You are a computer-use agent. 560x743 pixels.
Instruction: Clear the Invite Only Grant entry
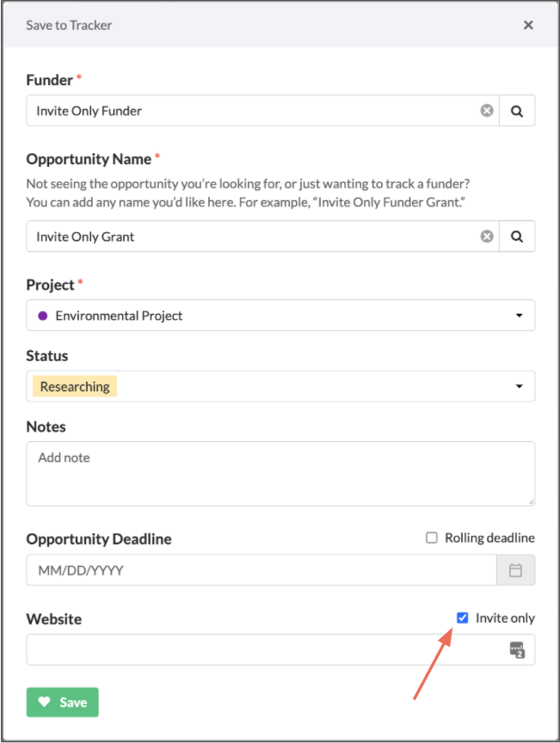(486, 236)
